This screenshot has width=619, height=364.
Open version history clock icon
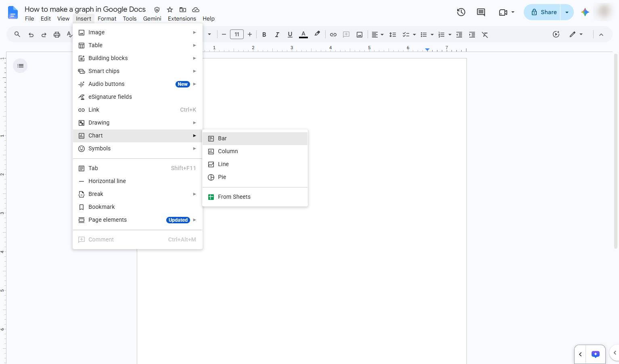coord(461,12)
